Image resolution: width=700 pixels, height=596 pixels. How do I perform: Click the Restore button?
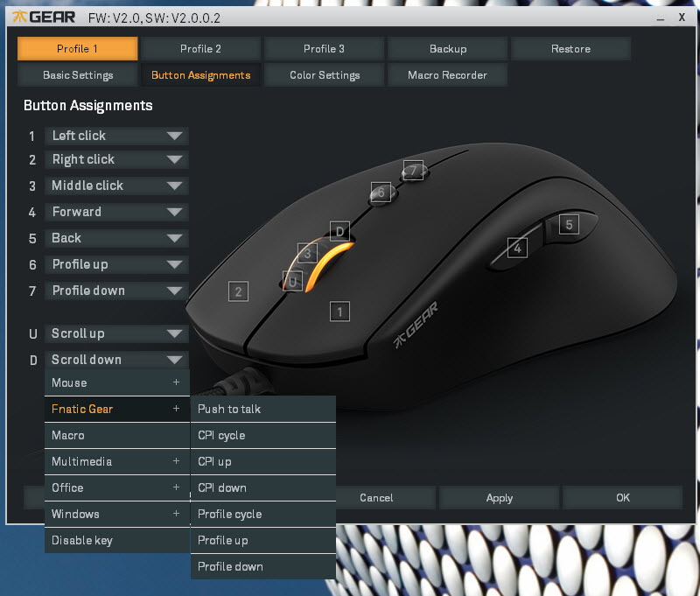point(571,49)
